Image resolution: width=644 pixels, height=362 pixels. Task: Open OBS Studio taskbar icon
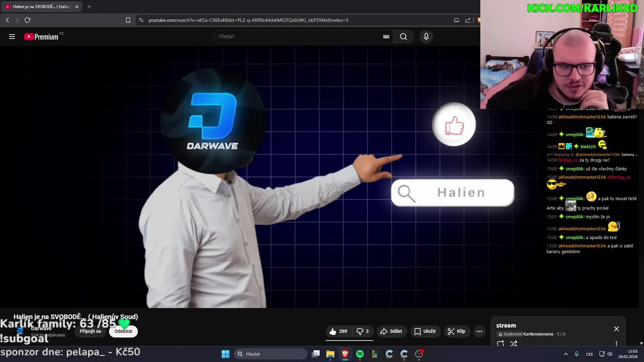point(419,354)
